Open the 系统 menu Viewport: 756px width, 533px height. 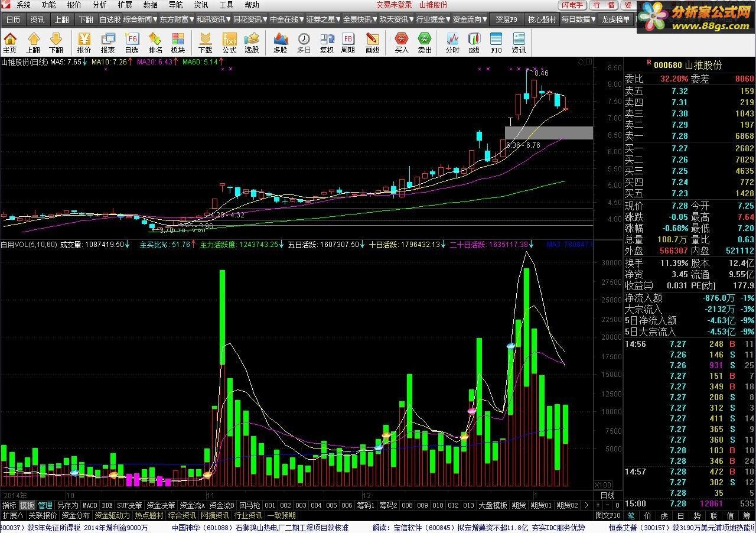pyautogui.click(x=24, y=5)
